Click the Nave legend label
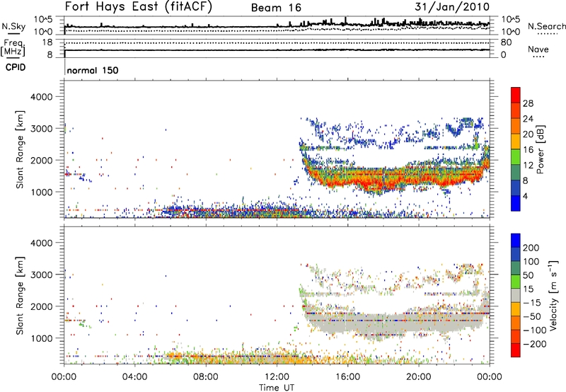Screen dimensions: 566x392 tap(538, 49)
